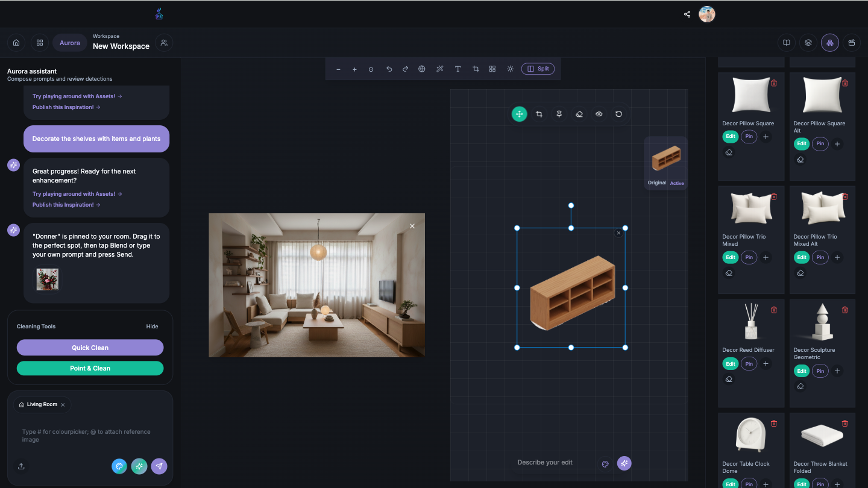The image size is (868, 488).
Task: Click the magic wand enhance icon
Action: (x=439, y=69)
